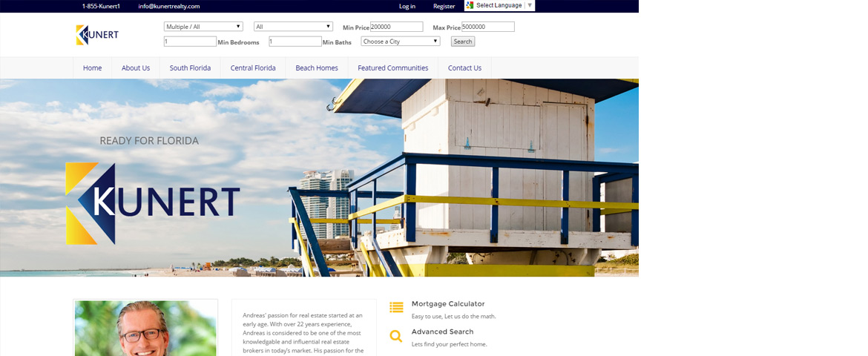Navigate to Beach Homes menu

click(x=317, y=68)
